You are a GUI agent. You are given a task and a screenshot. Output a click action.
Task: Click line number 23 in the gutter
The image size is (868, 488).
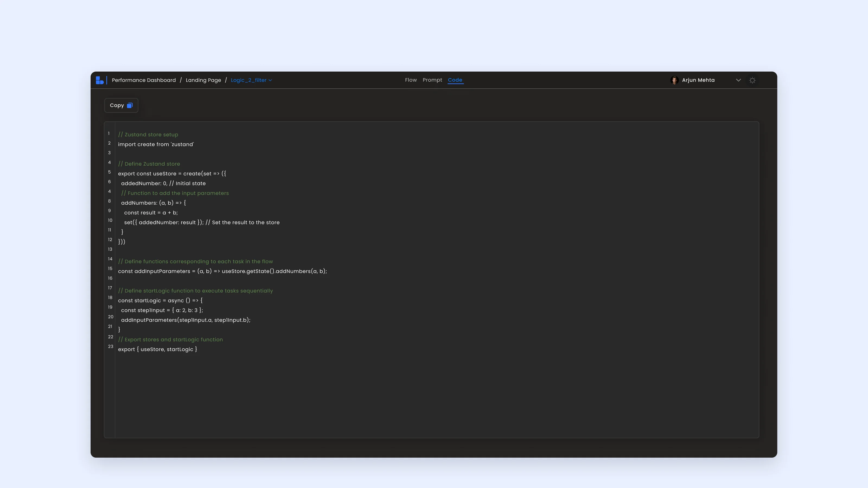coord(110,346)
